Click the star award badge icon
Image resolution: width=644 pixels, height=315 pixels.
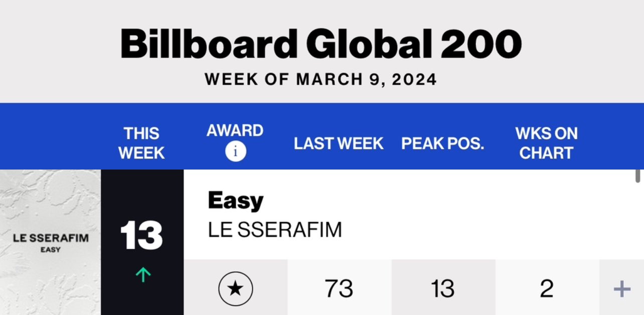tap(236, 289)
